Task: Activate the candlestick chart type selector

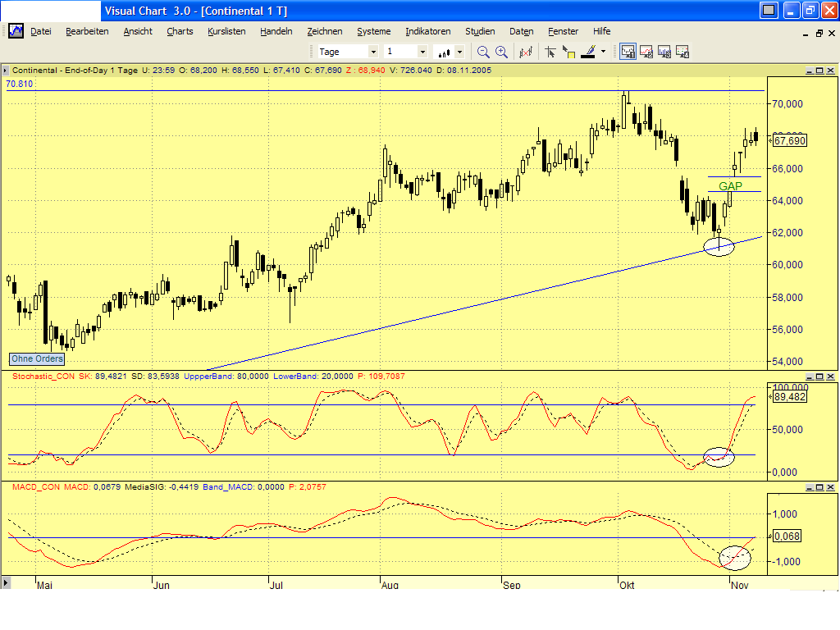Action: [x=444, y=51]
